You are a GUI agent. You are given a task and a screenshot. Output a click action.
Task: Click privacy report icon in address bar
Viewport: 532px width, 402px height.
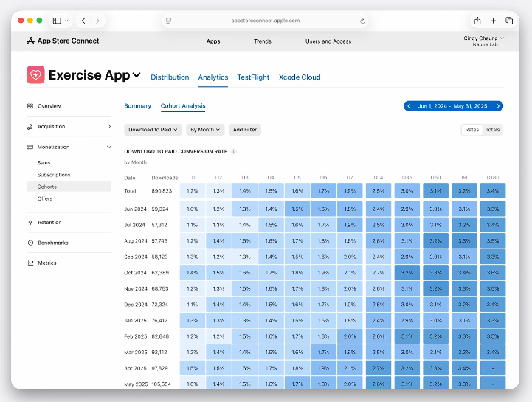[169, 21]
